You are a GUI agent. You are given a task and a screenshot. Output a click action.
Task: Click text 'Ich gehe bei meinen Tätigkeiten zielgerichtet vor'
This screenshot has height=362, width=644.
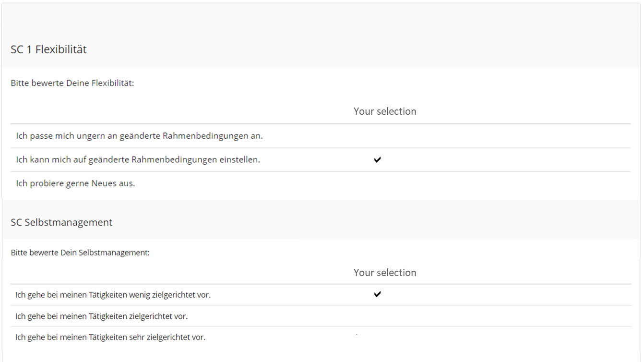[101, 316]
